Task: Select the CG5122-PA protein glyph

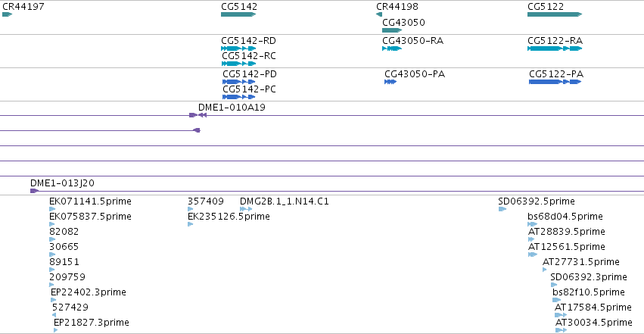Action: pos(555,82)
